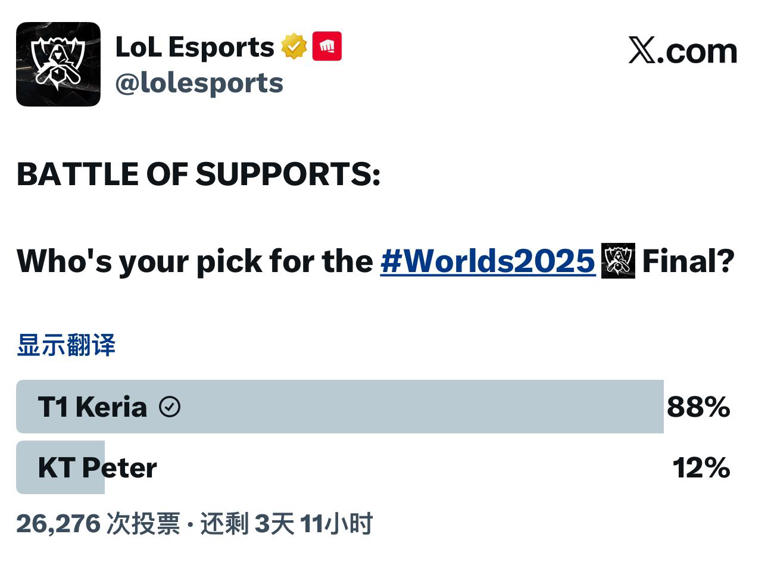Click the X.com logo
Screen dimensions: 768x584
[682, 50]
